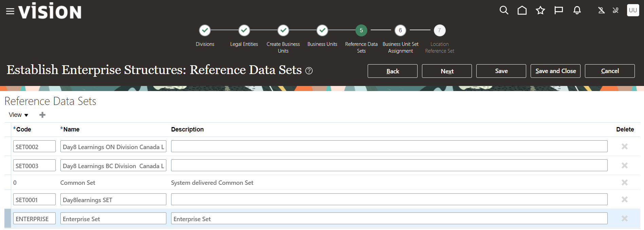Open help icon beside page title

pos(309,71)
